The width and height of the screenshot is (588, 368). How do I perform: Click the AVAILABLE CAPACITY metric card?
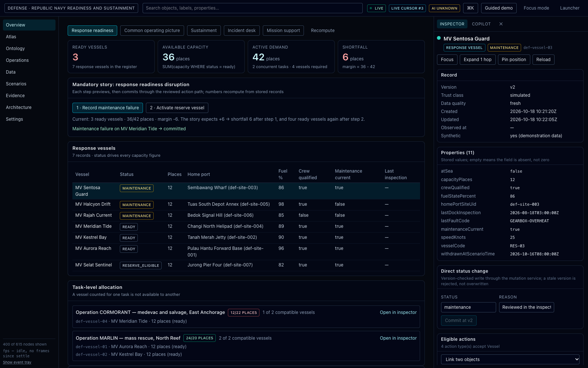point(201,57)
